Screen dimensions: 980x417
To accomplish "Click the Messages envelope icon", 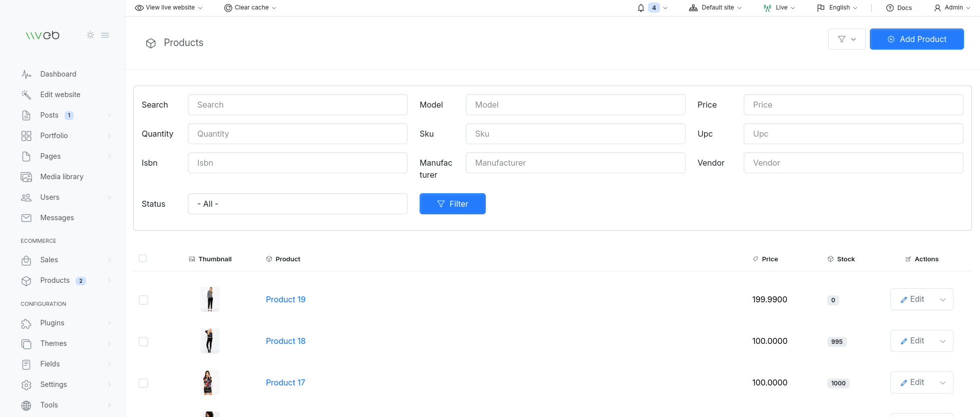I will tap(27, 218).
